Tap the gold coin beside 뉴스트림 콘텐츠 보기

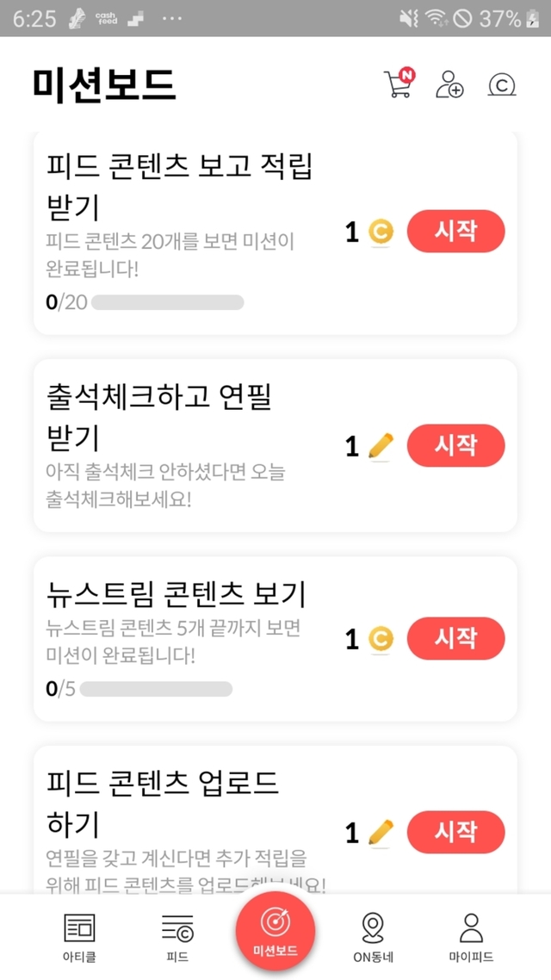click(x=381, y=639)
